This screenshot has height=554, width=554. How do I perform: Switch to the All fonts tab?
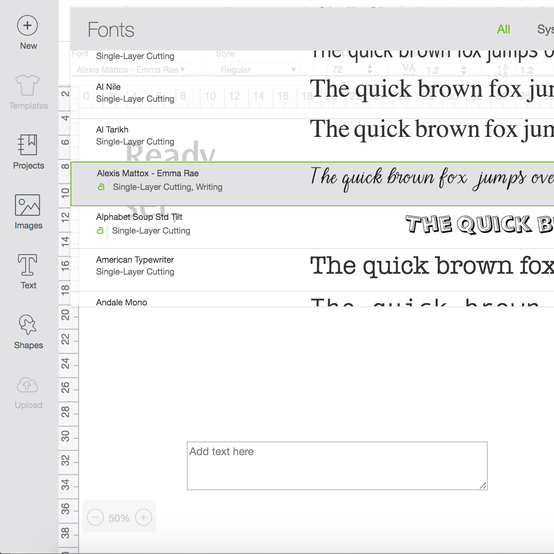(x=503, y=29)
